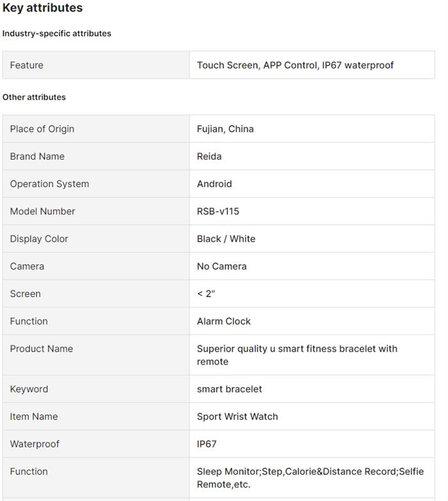Select the Superior quality product name text
Screen dimensions: 448x501
tap(297, 355)
